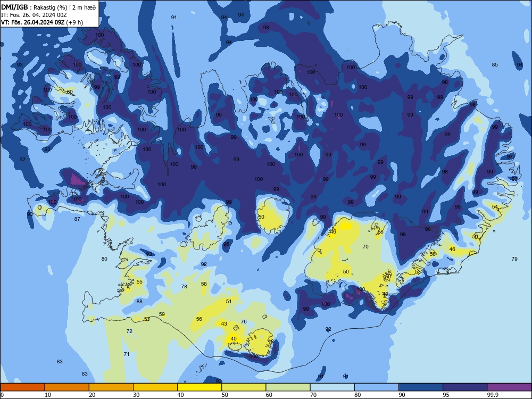This screenshot has height=399, width=532.
Task: Click the '99.9' legend tick label
Action: (x=493, y=395)
